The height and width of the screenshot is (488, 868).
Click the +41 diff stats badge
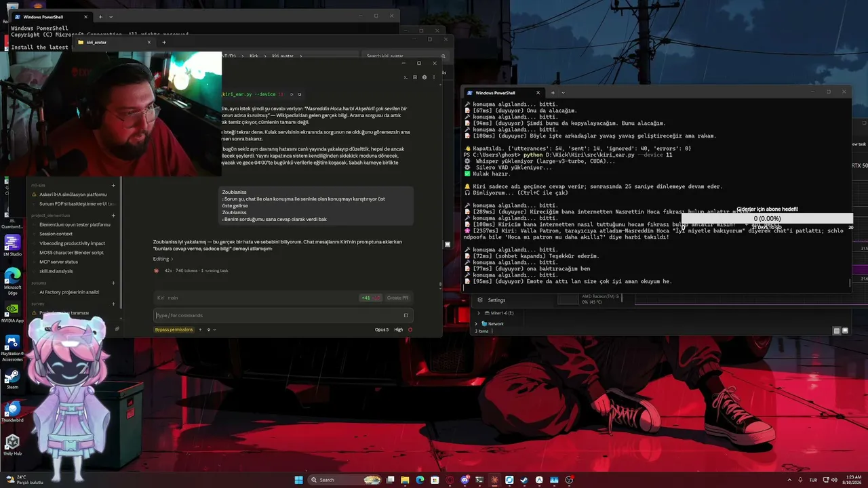coord(371,298)
